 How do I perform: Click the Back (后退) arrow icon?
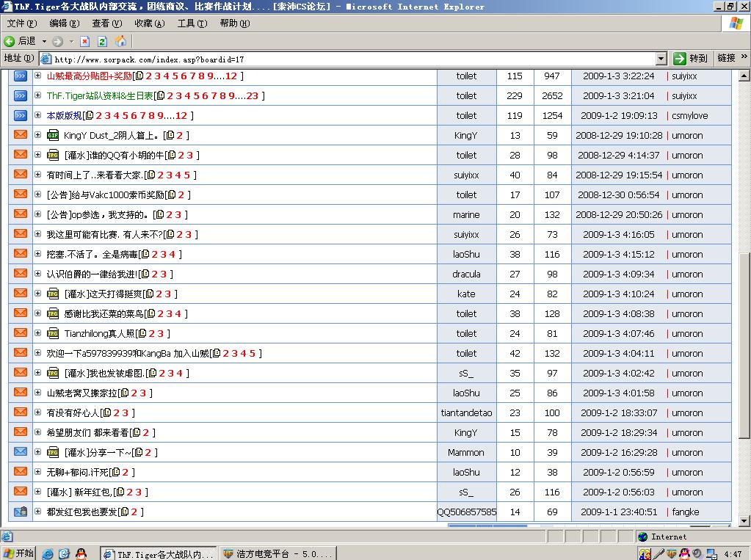pos(10,41)
